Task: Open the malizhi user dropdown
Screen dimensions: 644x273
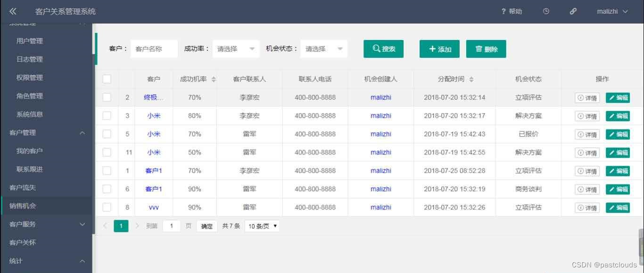Action: point(612,11)
